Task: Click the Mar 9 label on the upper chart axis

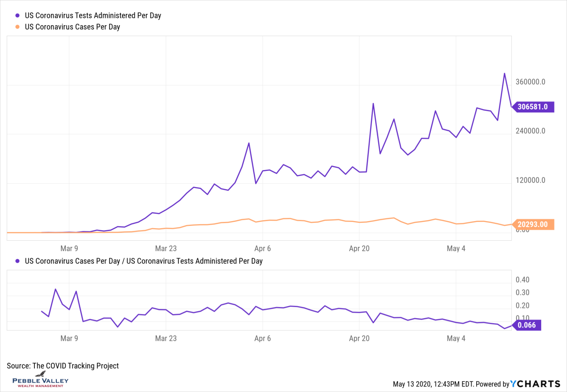Action: pyautogui.click(x=69, y=249)
